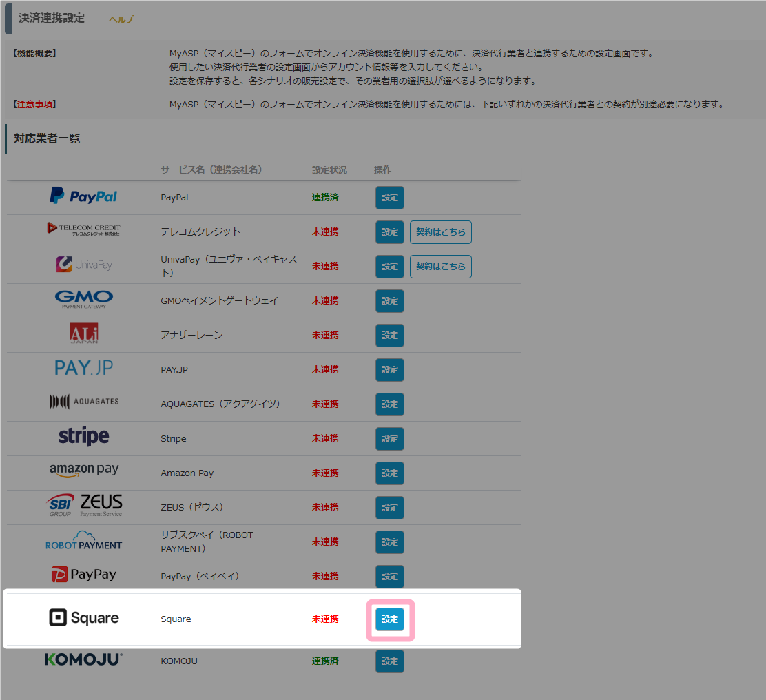Click the PayPal logo
The height and width of the screenshot is (700, 766).
[83, 196]
